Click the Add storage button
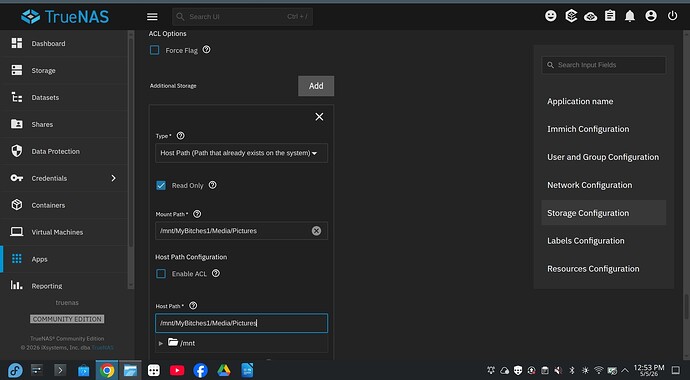Viewport: 690px width, 380px height. point(316,86)
